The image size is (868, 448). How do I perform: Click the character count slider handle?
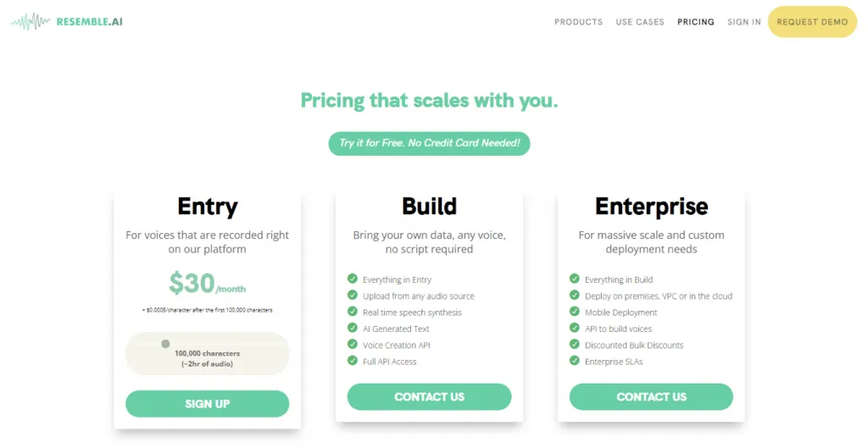(165, 344)
